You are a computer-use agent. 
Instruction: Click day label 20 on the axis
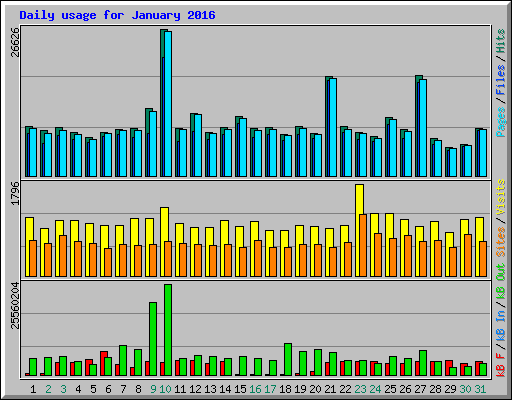pos(315,389)
